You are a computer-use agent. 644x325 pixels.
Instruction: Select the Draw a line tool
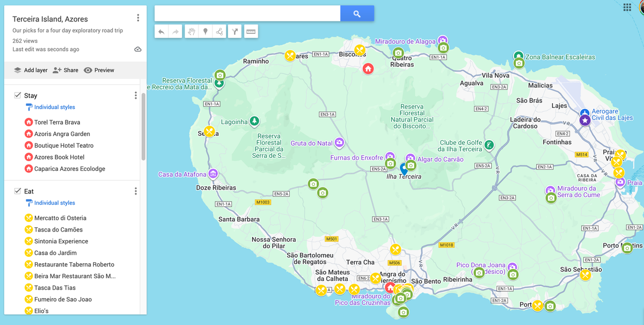(219, 31)
